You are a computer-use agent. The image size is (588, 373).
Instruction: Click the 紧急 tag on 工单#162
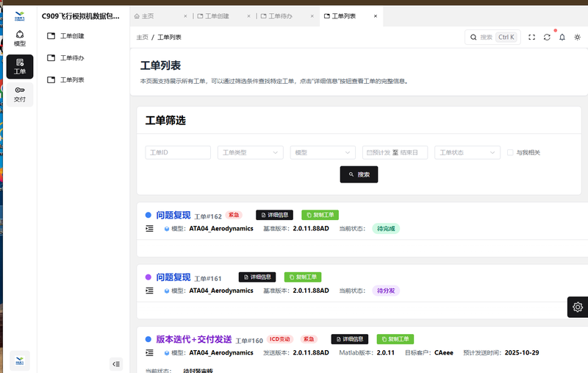pyautogui.click(x=234, y=215)
